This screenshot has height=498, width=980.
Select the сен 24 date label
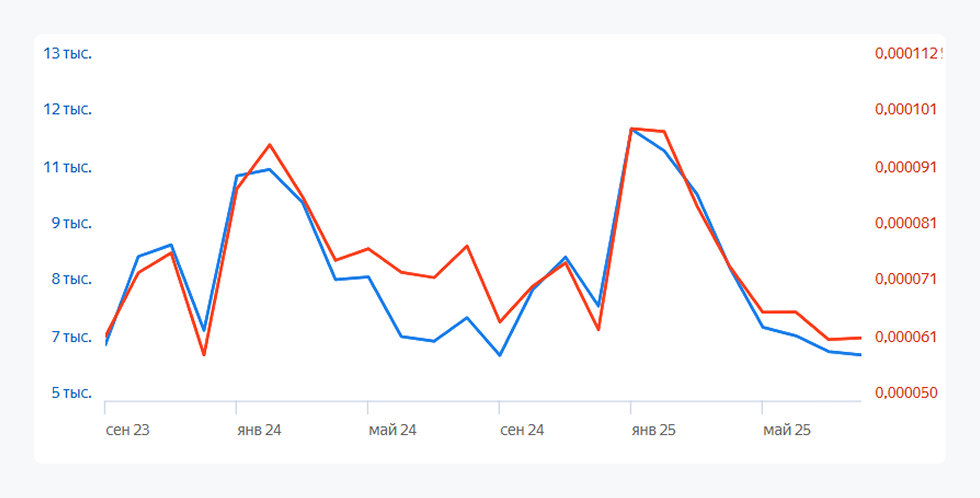[x=522, y=430]
